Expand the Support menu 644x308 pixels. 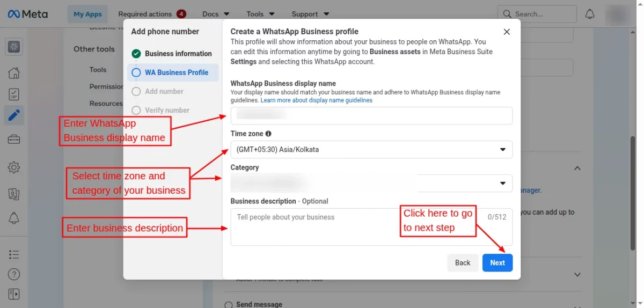[310, 14]
